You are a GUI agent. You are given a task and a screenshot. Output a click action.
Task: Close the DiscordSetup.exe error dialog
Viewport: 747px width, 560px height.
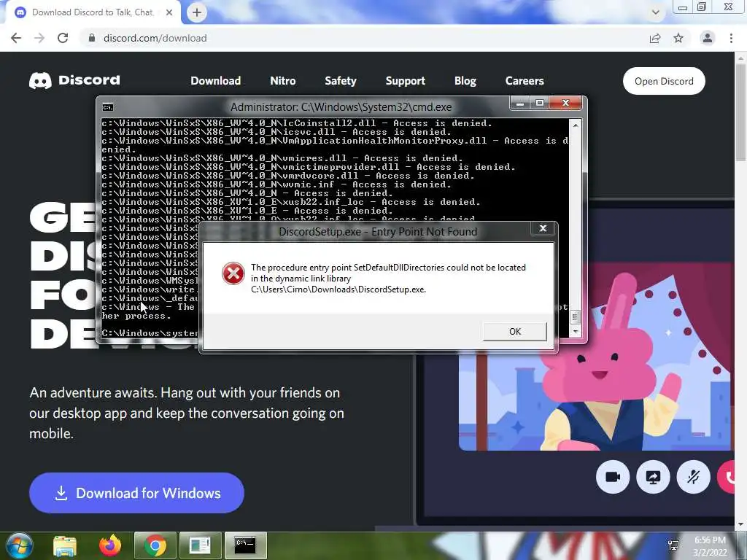[543, 228]
